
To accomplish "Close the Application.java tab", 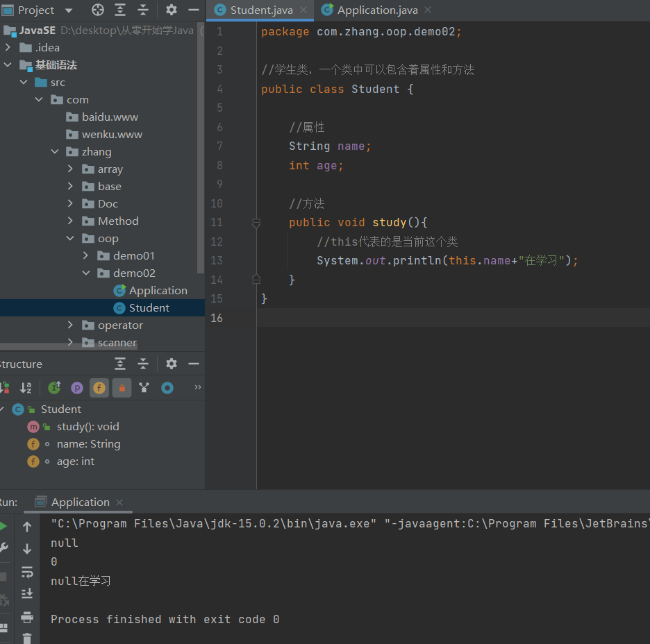I will pos(428,10).
